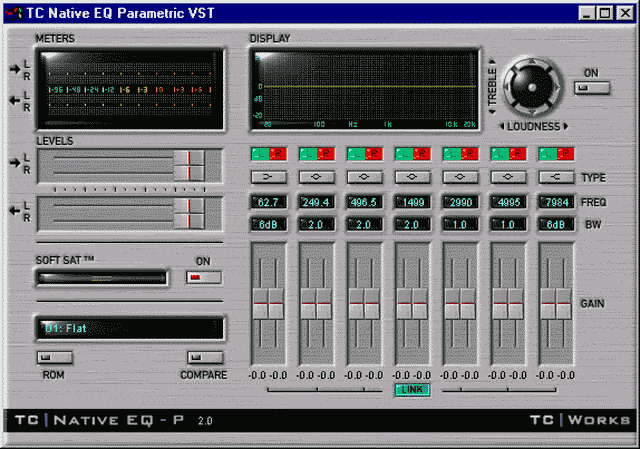
Task: Toggle the left channel button above the 249.4 band
Action: [x=308, y=154]
